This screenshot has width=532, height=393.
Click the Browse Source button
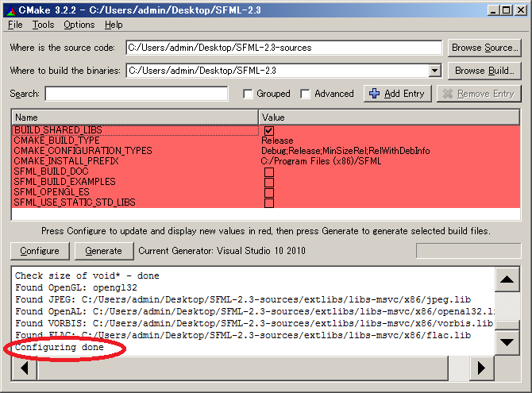(x=484, y=48)
